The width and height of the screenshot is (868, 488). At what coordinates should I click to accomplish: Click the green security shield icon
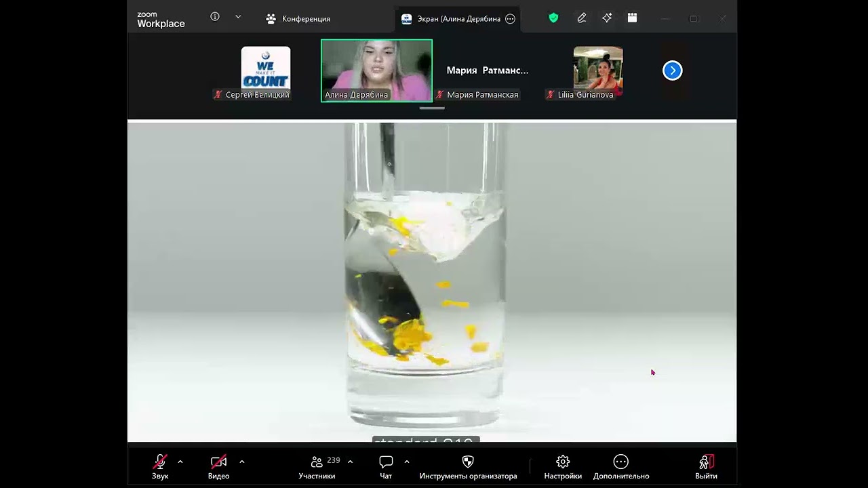553,18
